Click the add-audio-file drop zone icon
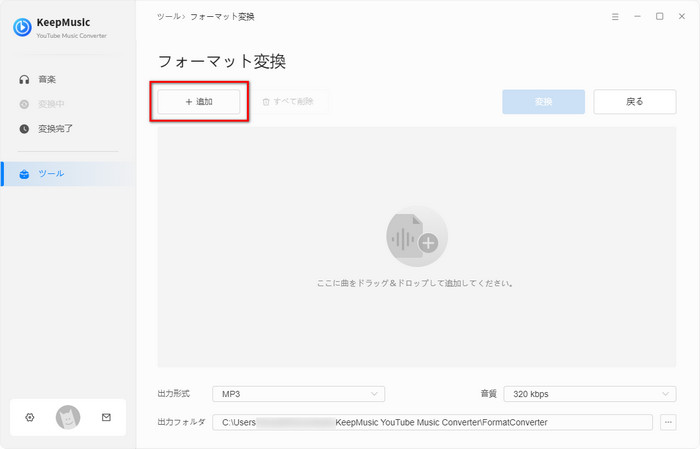Screen dimensions: 700x449 (417, 236)
